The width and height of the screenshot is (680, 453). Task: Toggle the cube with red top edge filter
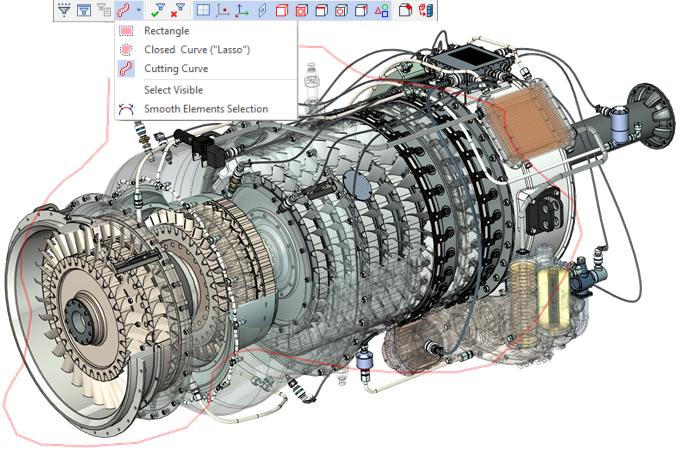(321, 10)
